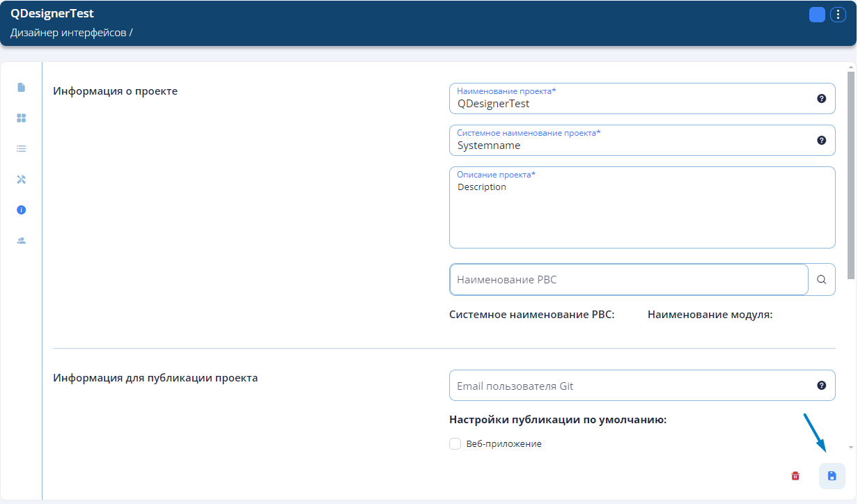
Task: Click help icon for Email пользователя Git
Action: 821,386
